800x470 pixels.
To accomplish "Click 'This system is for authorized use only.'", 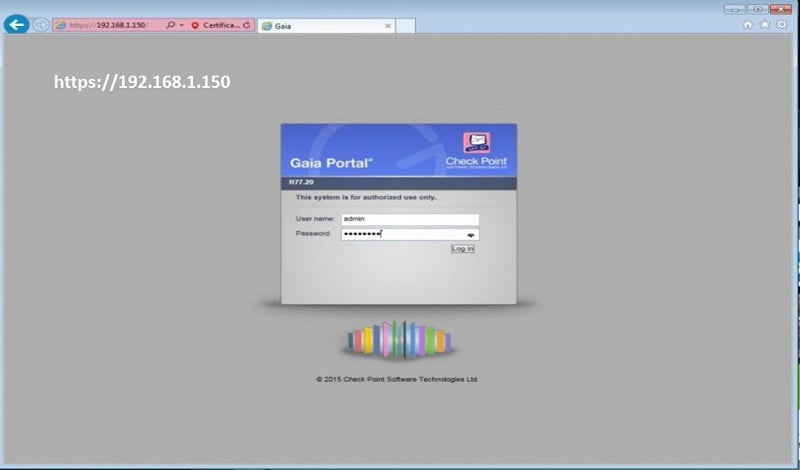I will pyautogui.click(x=366, y=197).
